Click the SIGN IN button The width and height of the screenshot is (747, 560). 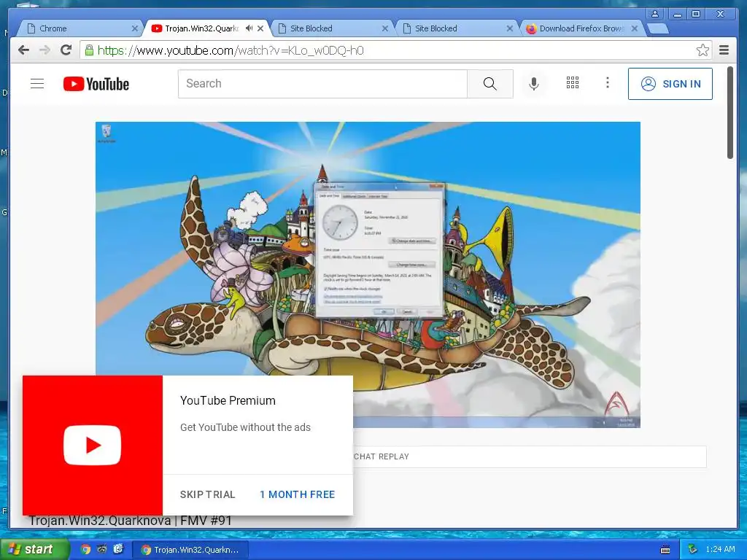670,84
